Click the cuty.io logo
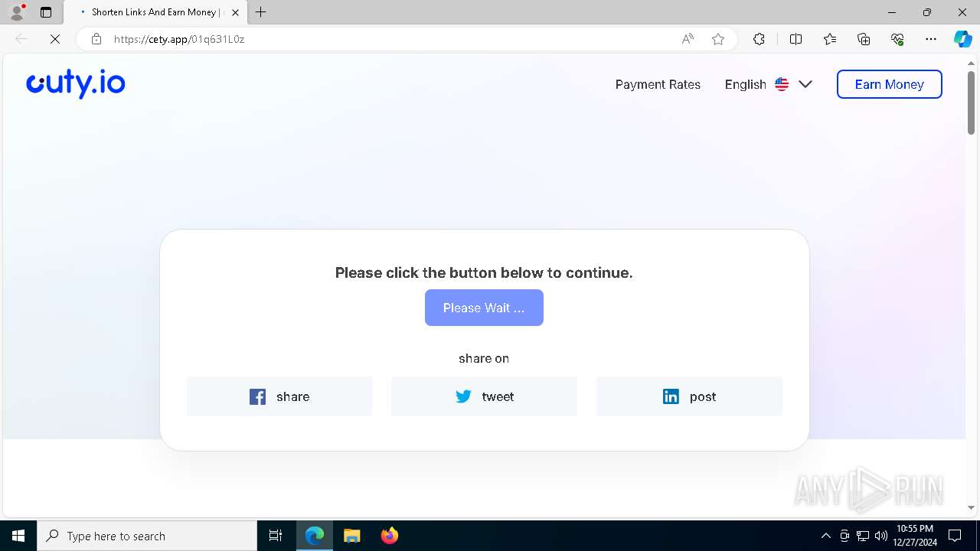The height and width of the screenshot is (551, 980). pos(76,83)
